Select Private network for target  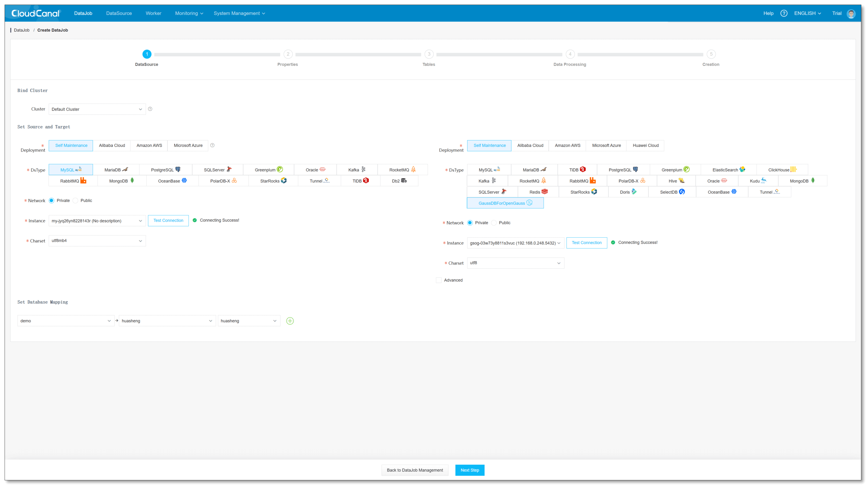coord(470,223)
